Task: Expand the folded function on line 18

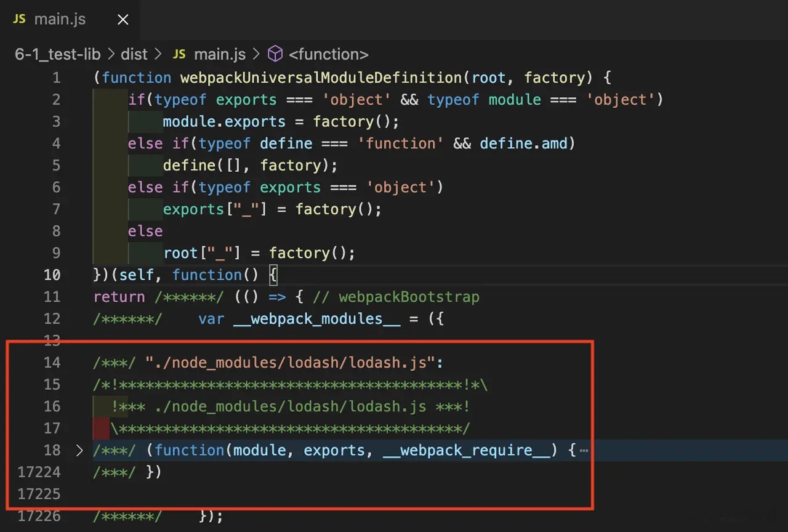Action: coord(79,451)
